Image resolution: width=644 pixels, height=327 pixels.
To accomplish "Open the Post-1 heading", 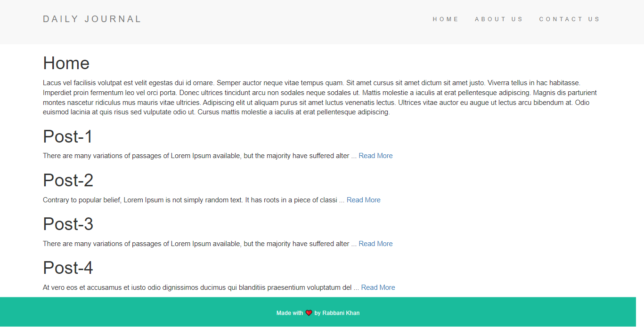I will coord(67,136).
